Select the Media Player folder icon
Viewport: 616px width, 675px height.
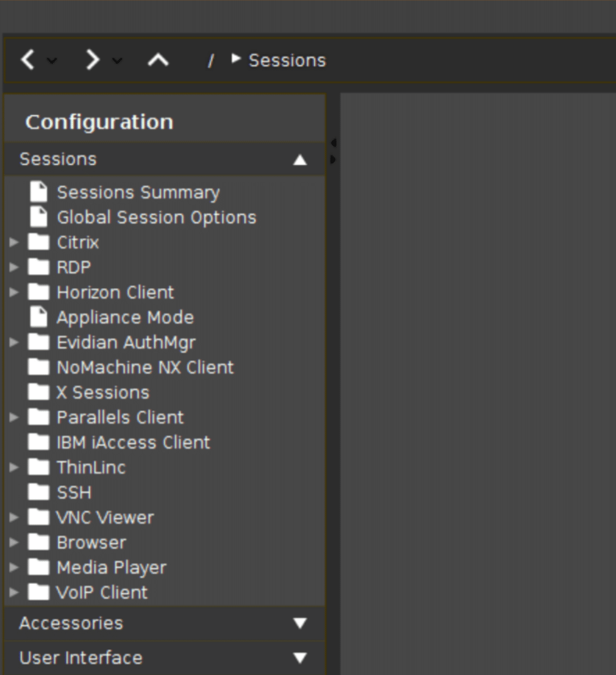point(38,567)
